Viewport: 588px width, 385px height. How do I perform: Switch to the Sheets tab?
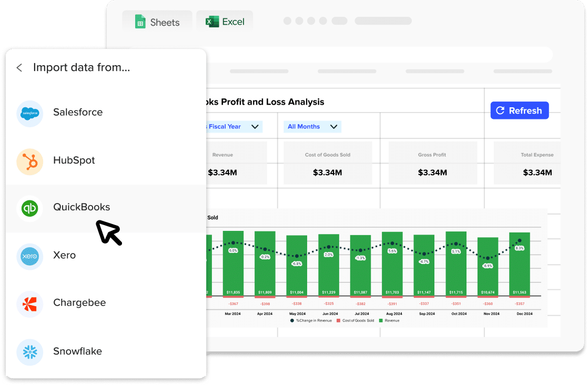pos(157,22)
